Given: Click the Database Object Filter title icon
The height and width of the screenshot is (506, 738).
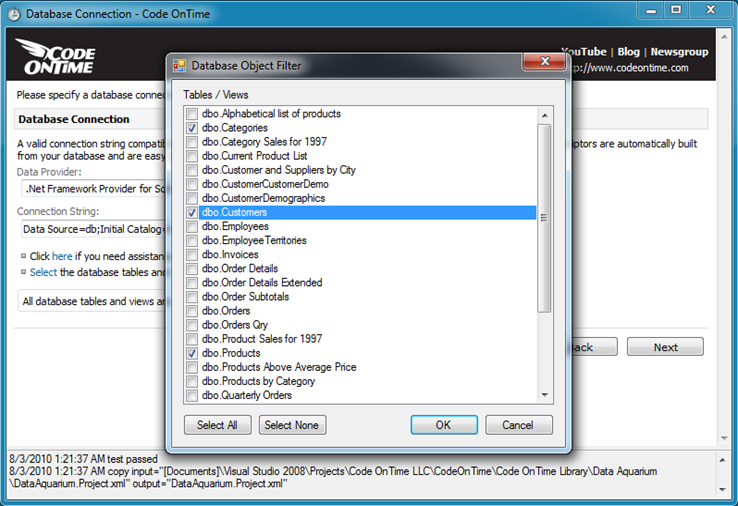Looking at the screenshot, I should tap(179, 66).
